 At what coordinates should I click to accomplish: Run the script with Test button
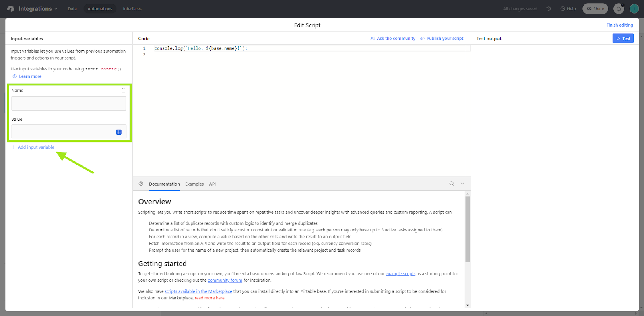tap(623, 39)
